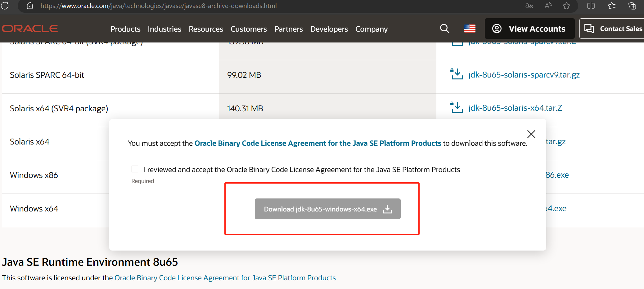Viewport: 644px width, 289px height.
Task: Activate the read aloud icon
Action: 548,6
